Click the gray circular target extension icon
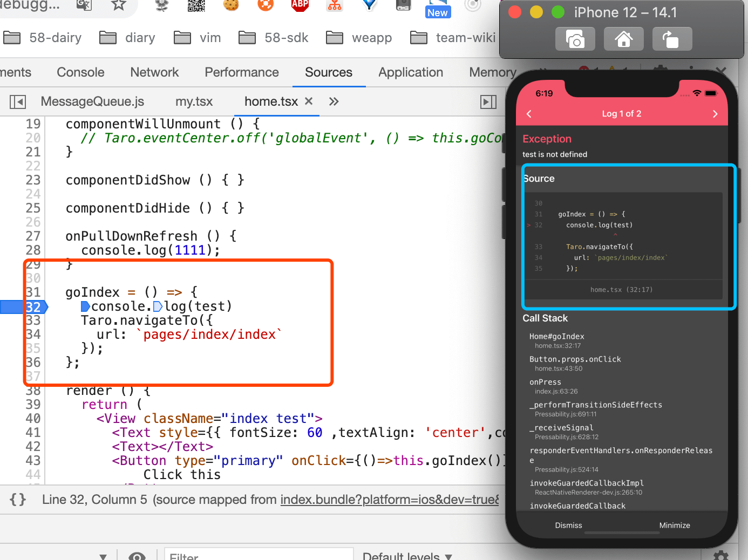Screen dimensions: 748x560 click(473, 5)
